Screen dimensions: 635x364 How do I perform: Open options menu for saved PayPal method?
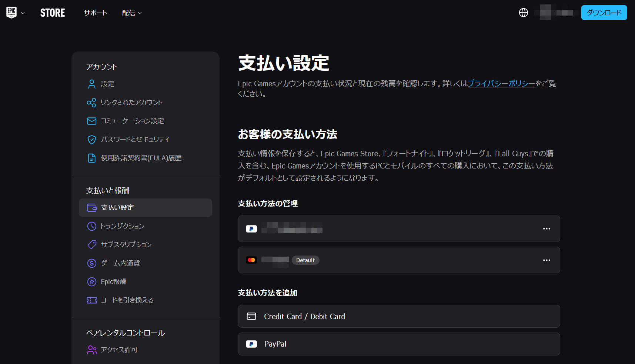(546, 229)
